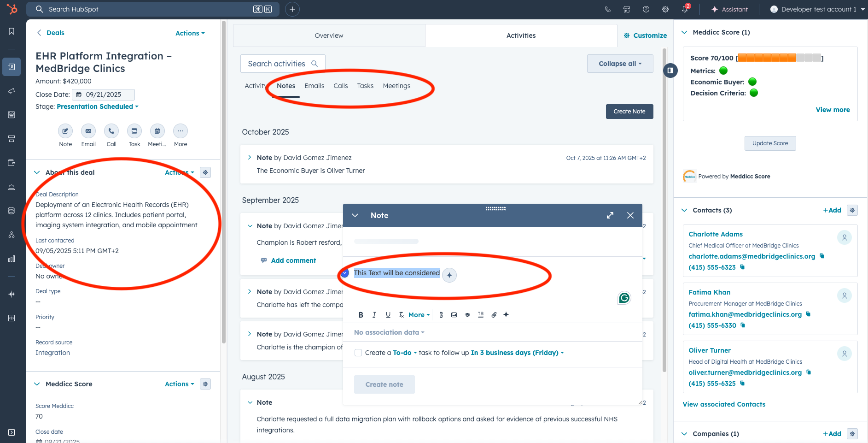868x443 pixels.
Task: Click the Bold formatting icon
Action: coord(361,315)
